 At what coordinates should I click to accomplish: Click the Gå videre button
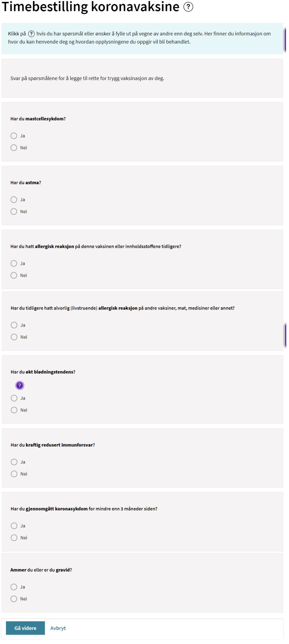pos(25,628)
